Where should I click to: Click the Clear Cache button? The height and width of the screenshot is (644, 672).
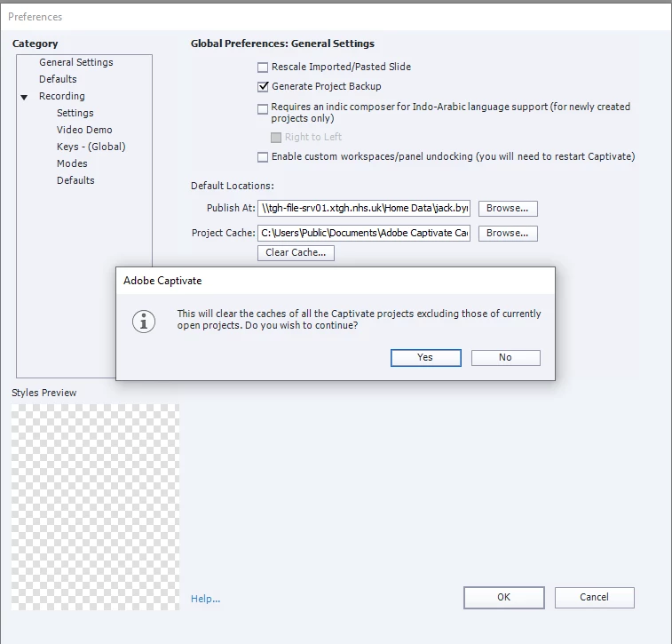pos(296,252)
